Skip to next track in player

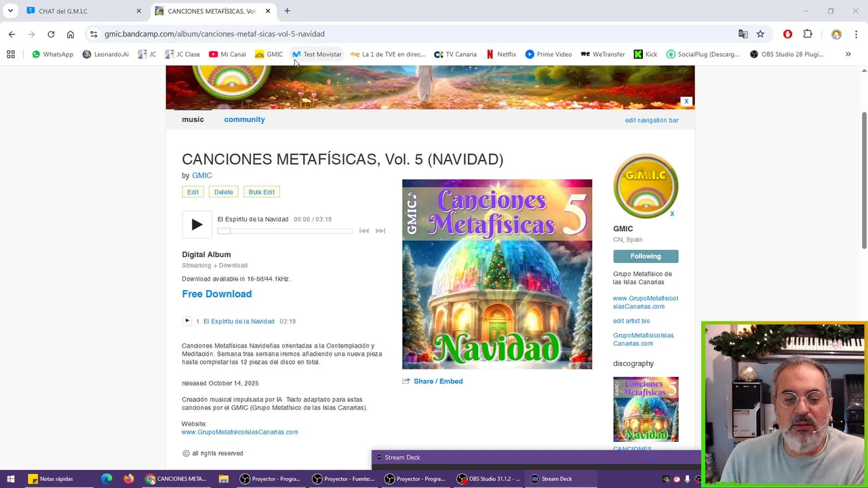click(x=380, y=231)
